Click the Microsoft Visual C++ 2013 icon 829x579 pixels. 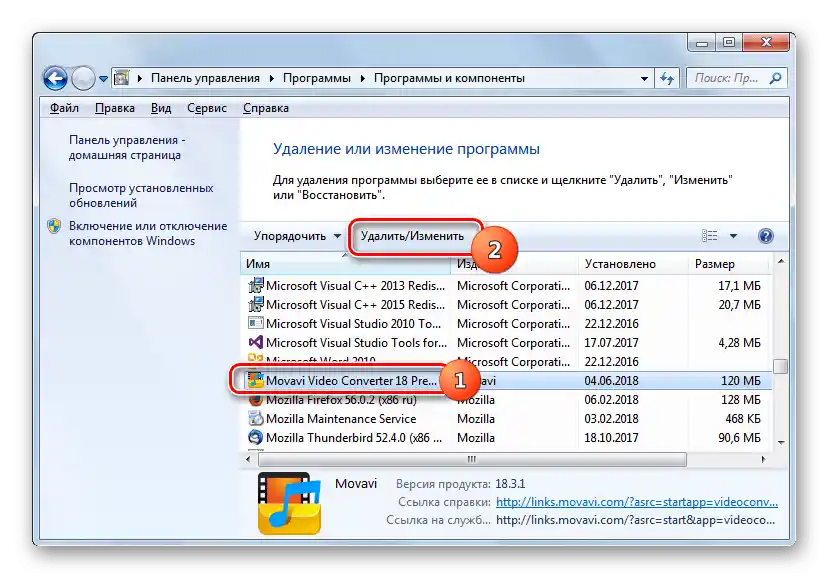coord(256,286)
